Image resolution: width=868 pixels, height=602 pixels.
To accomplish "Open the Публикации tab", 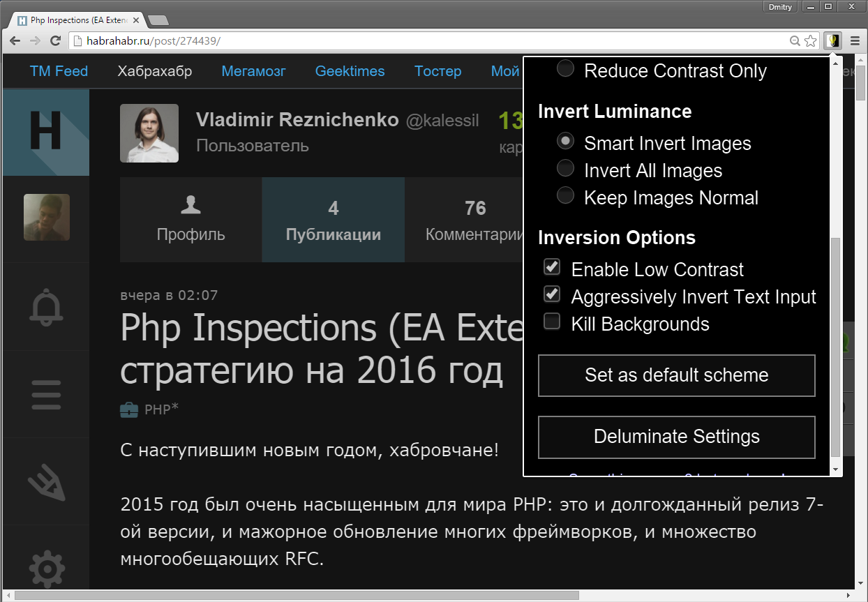I will 333,220.
